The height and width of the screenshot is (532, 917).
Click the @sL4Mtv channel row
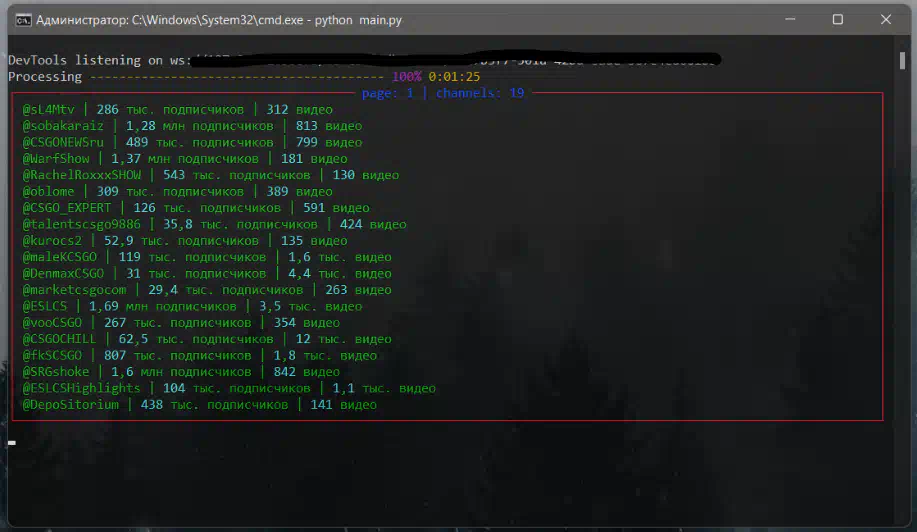pos(177,109)
